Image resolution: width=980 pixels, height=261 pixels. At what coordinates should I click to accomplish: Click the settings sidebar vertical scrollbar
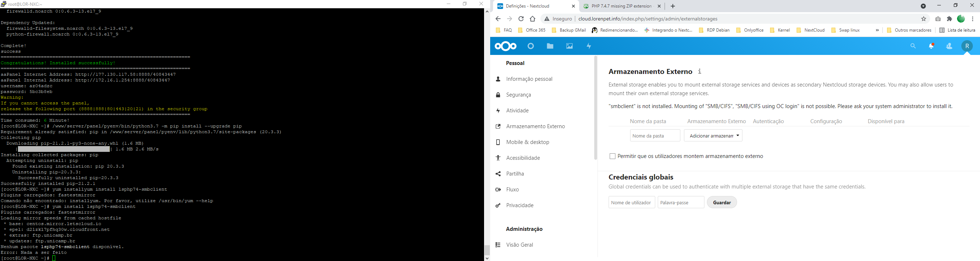click(596, 108)
